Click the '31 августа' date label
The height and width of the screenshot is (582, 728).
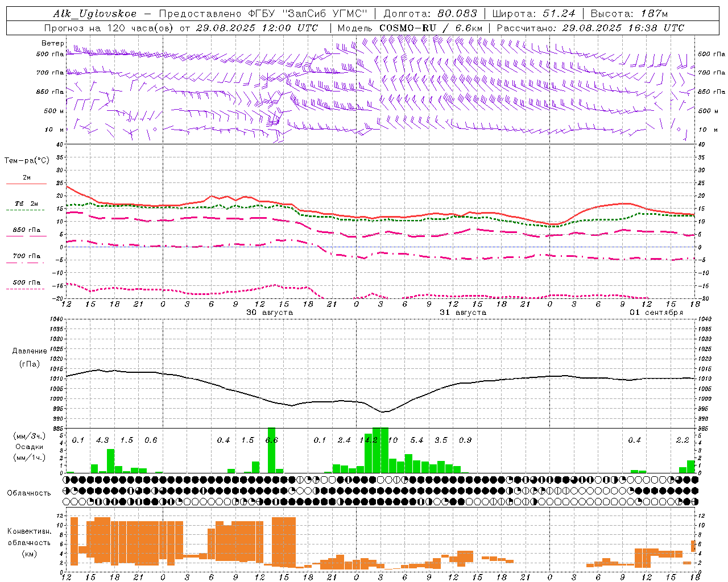[463, 313]
